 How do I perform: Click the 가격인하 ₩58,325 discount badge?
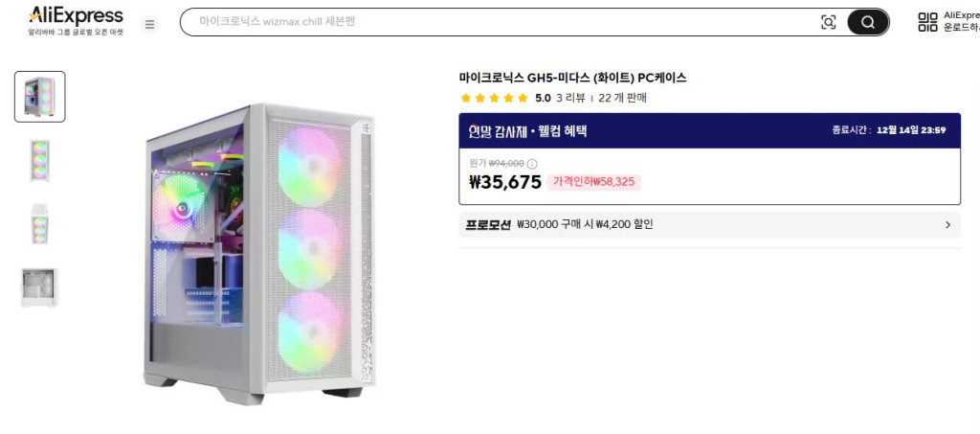(x=594, y=182)
